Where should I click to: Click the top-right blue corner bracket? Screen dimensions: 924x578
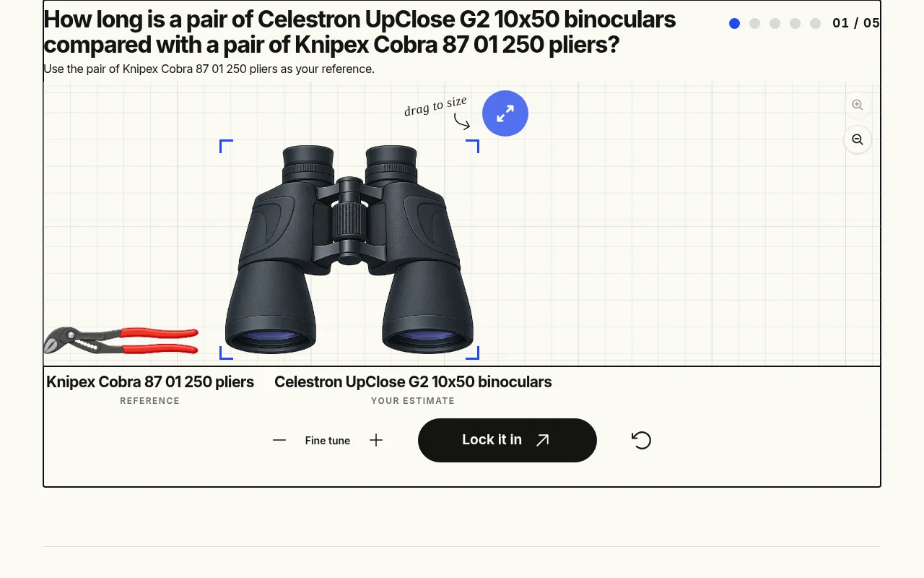pos(473,146)
